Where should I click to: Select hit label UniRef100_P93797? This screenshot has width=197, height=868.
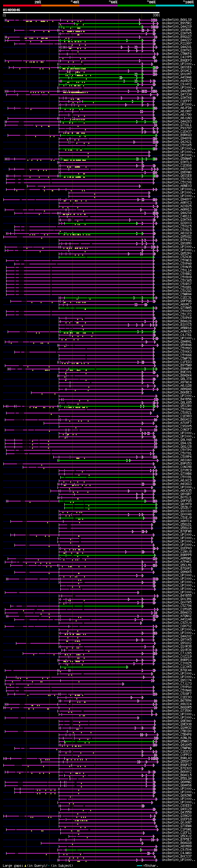click(177, 128)
